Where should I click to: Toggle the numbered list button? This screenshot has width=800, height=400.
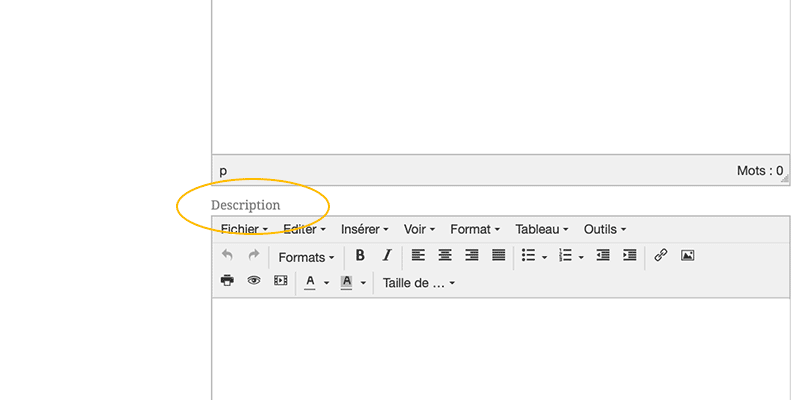pyautogui.click(x=565, y=256)
